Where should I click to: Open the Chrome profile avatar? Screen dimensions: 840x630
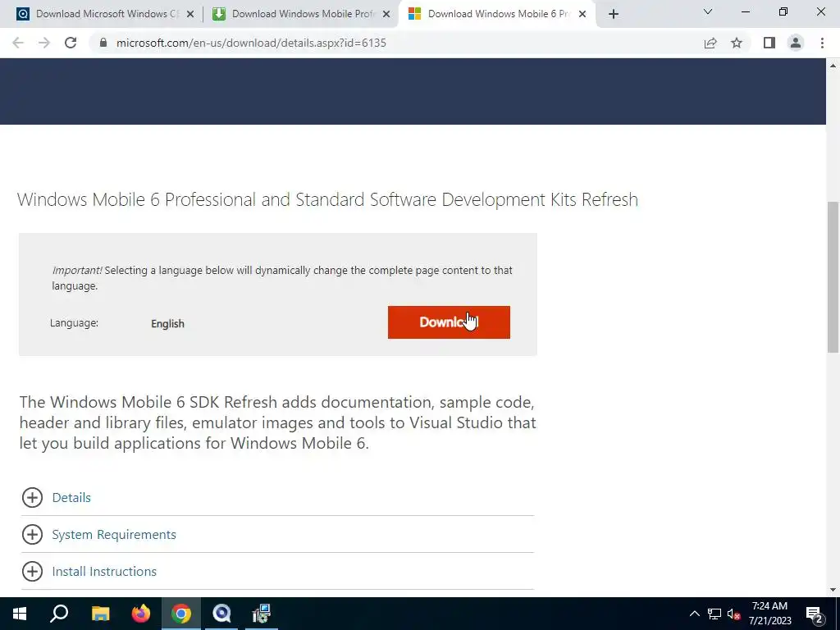[x=796, y=43]
